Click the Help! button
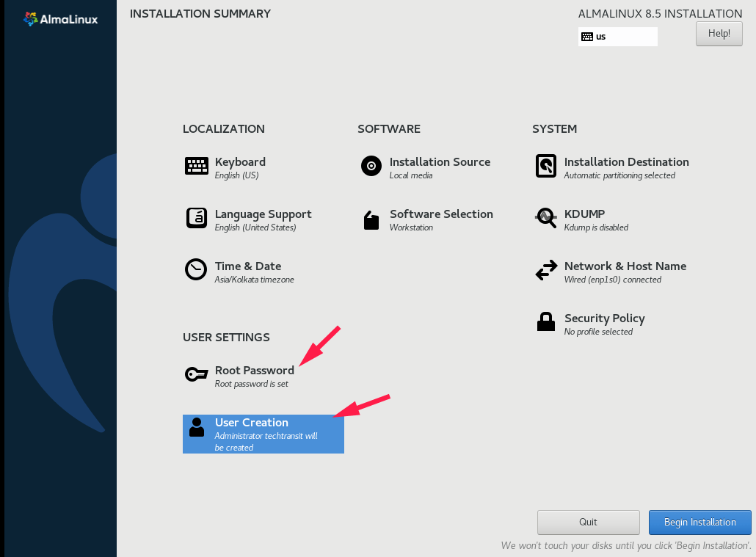Image resolution: width=756 pixels, height=557 pixels. click(x=719, y=34)
